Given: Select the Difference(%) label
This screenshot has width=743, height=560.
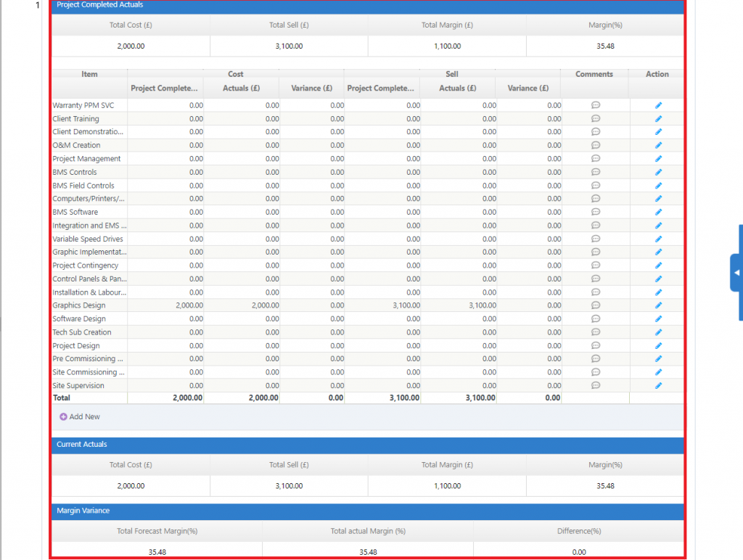Looking at the screenshot, I should pos(579,531).
